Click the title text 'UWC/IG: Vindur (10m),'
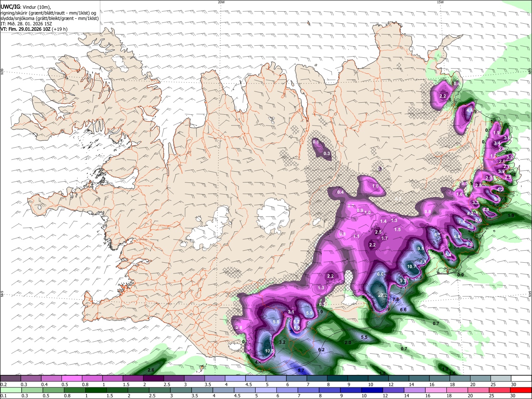 point(26,7)
